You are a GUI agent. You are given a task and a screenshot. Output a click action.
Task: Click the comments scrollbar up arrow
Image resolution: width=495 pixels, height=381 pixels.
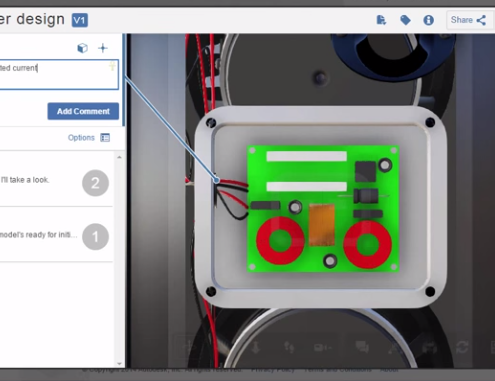pos(119,157)
